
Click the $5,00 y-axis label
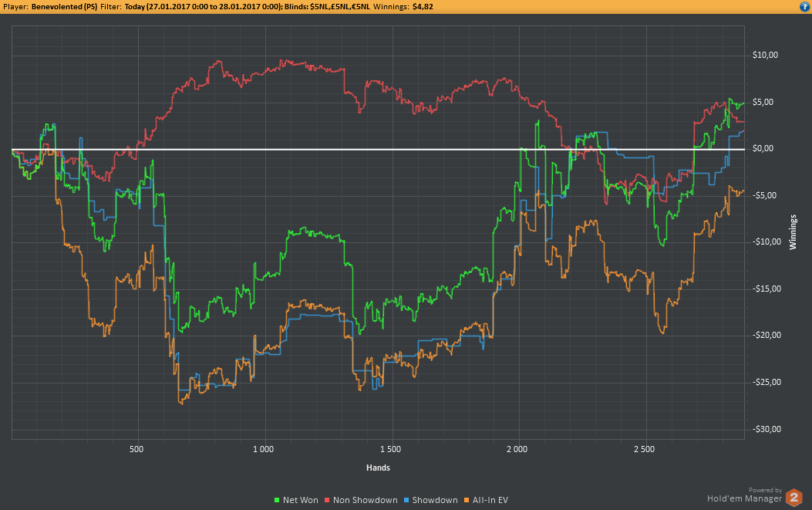tap(763, 102)
